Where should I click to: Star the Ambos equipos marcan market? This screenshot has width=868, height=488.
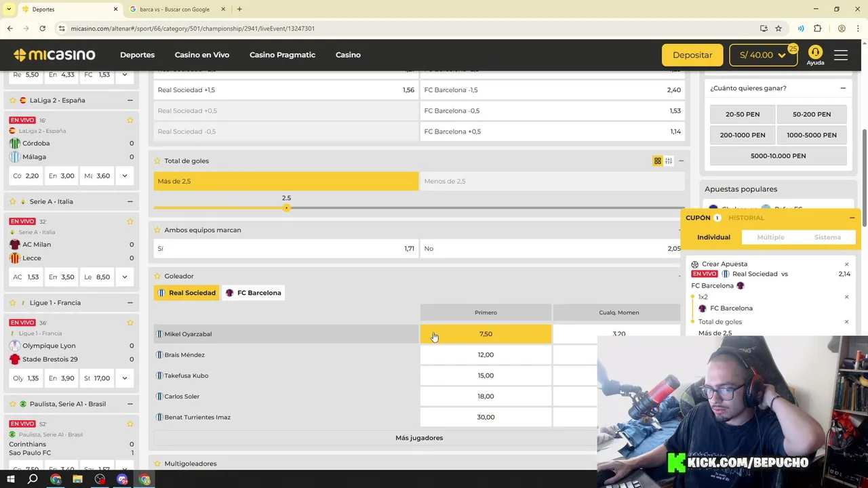(157, 230)
